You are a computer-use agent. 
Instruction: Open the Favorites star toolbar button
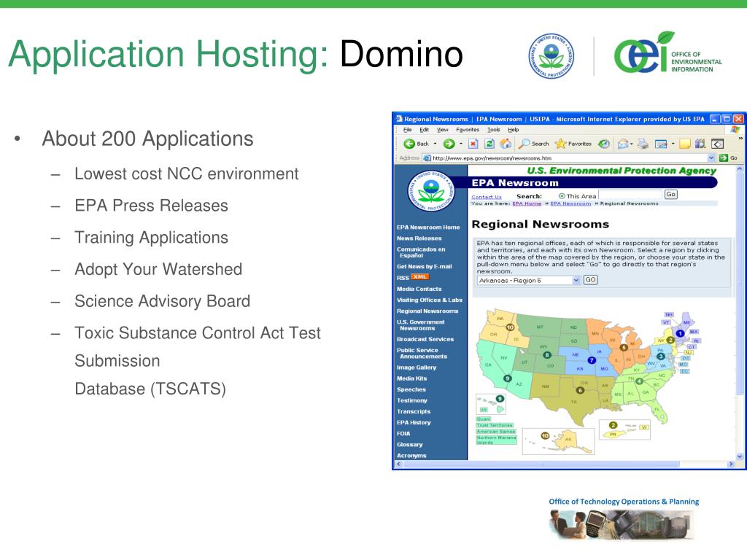tap(573, 144)
